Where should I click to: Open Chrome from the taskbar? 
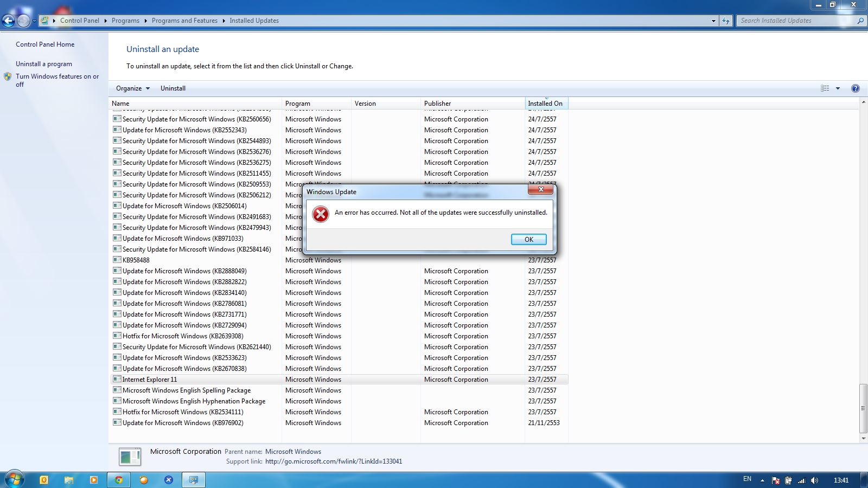coord(119,480)
